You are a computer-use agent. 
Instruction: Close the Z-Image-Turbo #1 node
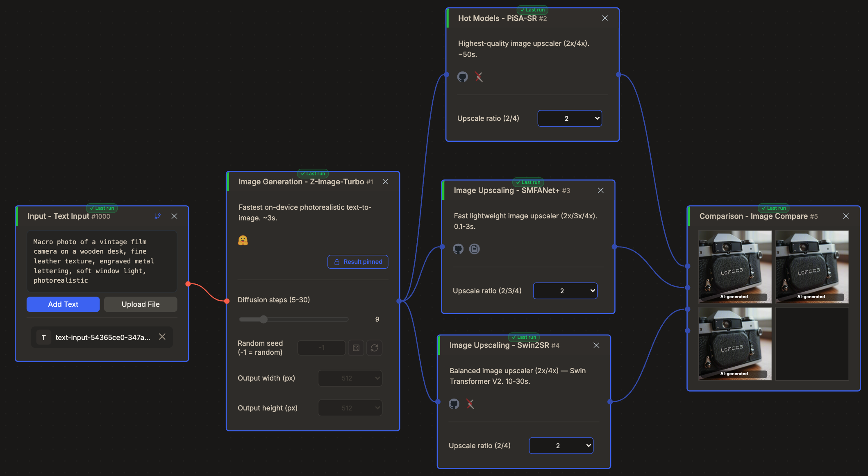pyautogui.click(x=385, y=182)
